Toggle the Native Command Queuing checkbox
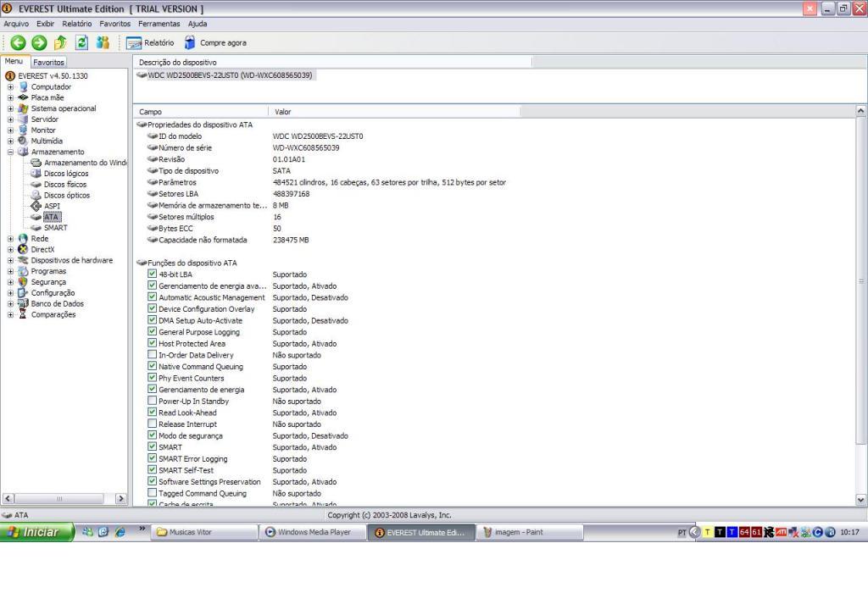The width and height of the screenshot is (868, 593). [153, 366]
